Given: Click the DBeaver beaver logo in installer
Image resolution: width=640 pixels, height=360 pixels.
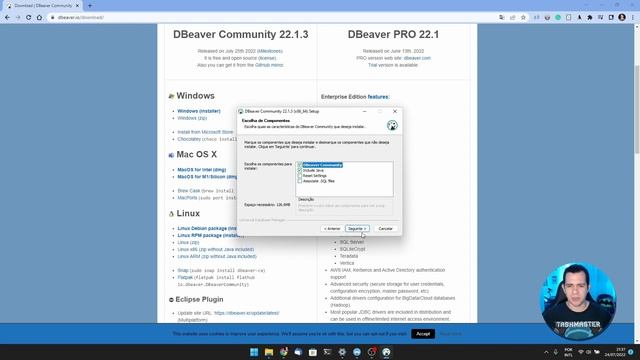Looking at the screenshot, I should (x=392, y=125).
